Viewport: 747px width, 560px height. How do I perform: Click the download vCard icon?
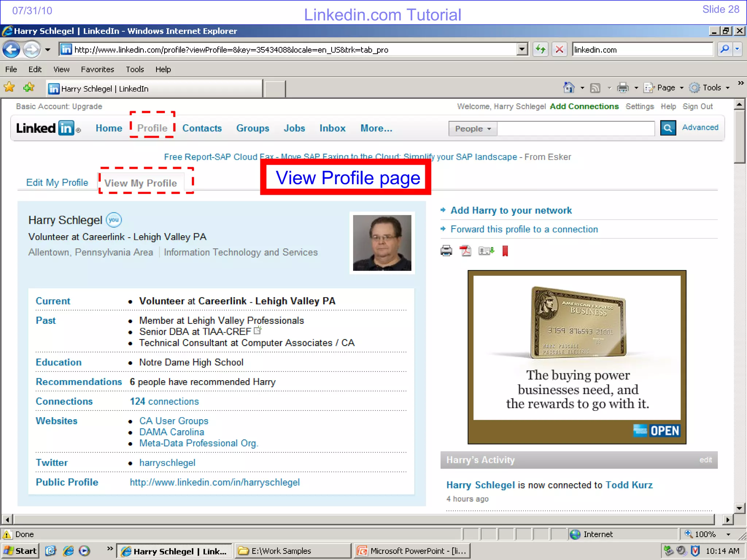point(486,251)
